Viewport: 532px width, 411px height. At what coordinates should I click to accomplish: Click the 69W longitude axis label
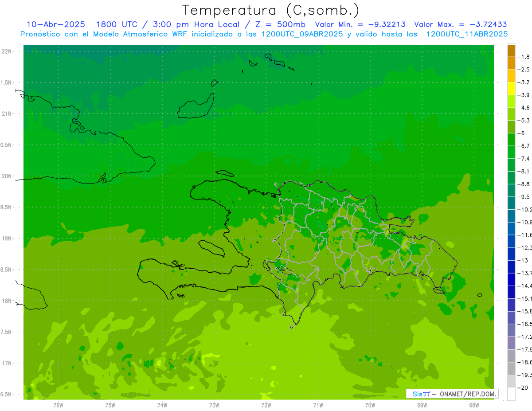[x=422, y=405]
